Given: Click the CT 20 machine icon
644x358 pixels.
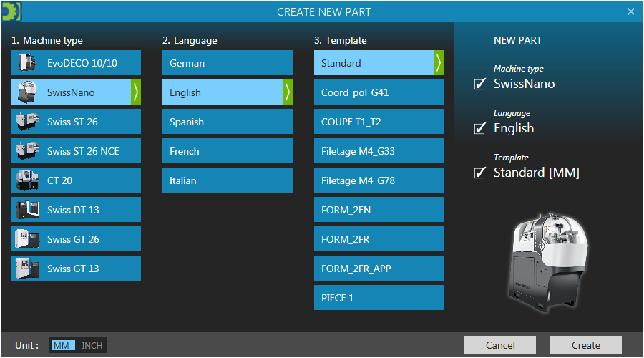Looking at the screenshot, I should coord(27,180).
